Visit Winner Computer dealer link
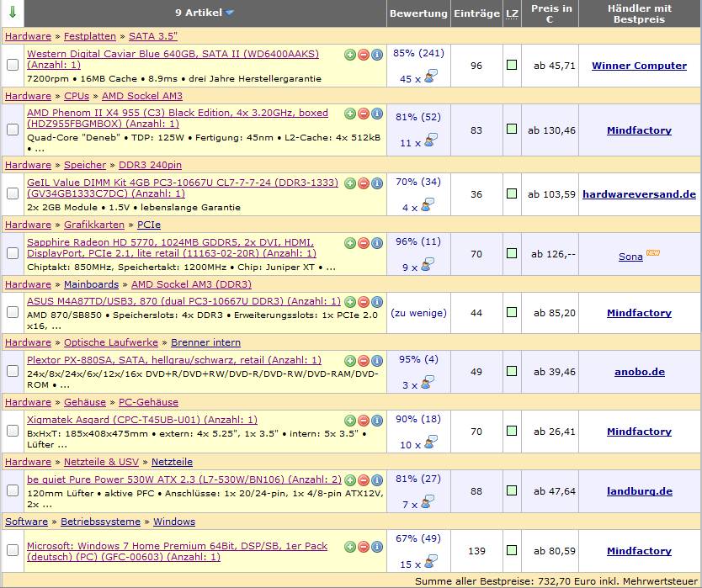Screen dimensions: 702x588 639,66
